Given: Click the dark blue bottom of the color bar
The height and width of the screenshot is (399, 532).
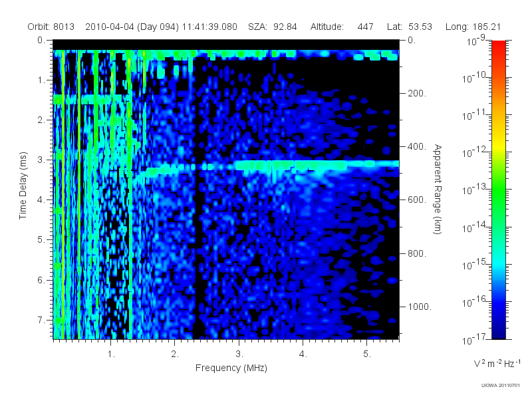Looking at the screenshot, I should point(498,332).
